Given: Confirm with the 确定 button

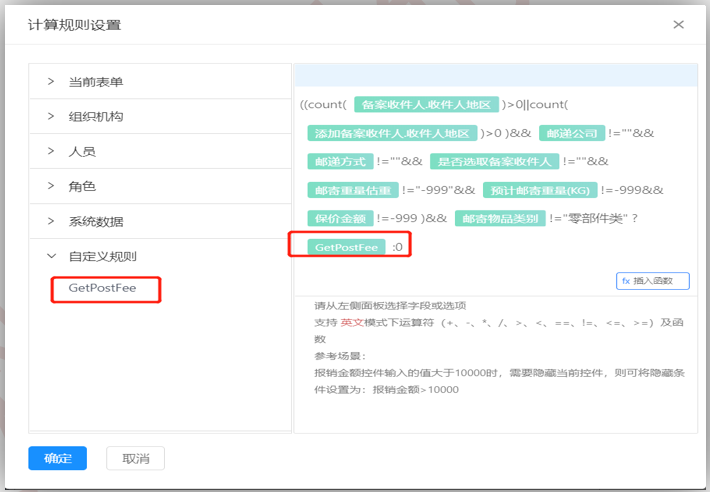Looking at the screenshot, I should [57, 458].
